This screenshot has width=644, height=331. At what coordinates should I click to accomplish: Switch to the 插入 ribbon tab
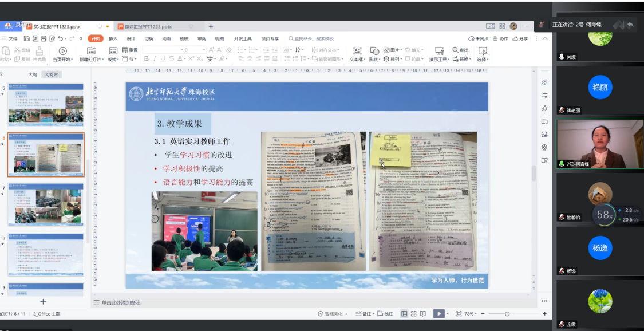click(x=112, y=38)
